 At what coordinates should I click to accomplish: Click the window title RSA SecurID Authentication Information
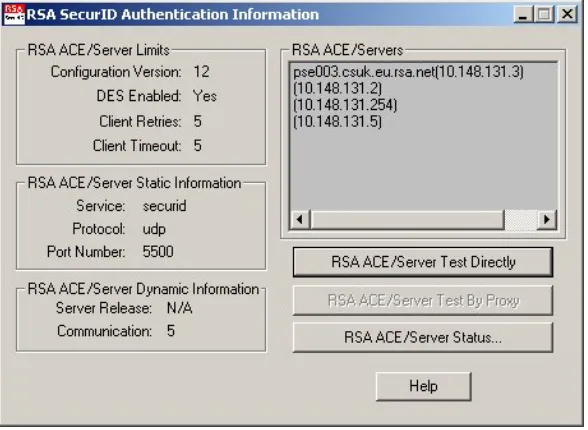172,14
